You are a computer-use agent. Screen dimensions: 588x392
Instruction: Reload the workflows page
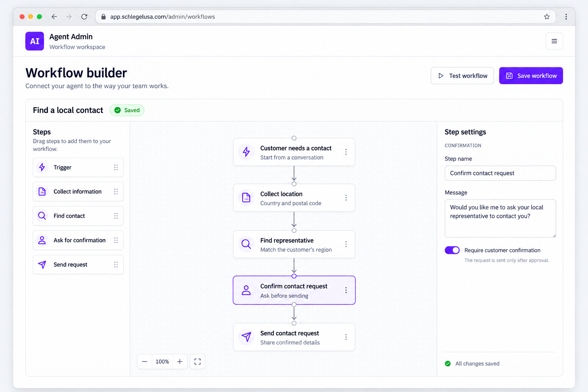point(84,16)
